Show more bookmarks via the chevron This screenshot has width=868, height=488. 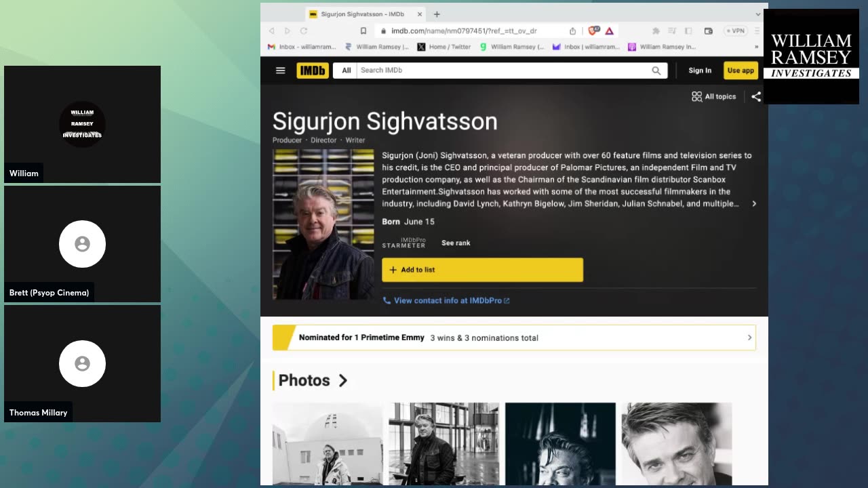pos(757,47)
